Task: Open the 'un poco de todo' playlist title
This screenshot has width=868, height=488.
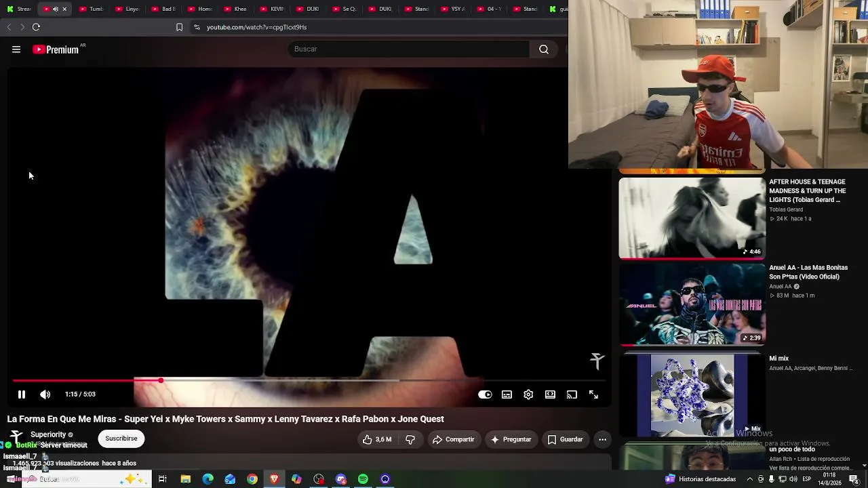Action: [x=792, y=449]
